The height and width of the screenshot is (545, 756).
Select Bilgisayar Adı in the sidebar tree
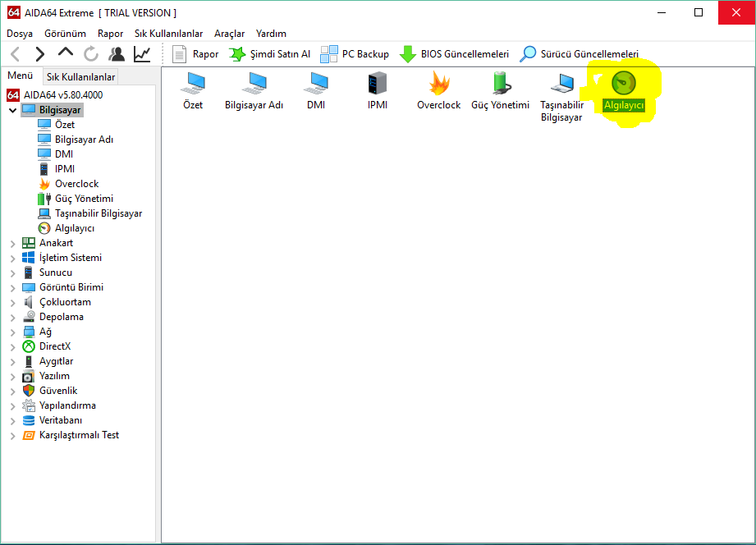(x=76, y=140)
